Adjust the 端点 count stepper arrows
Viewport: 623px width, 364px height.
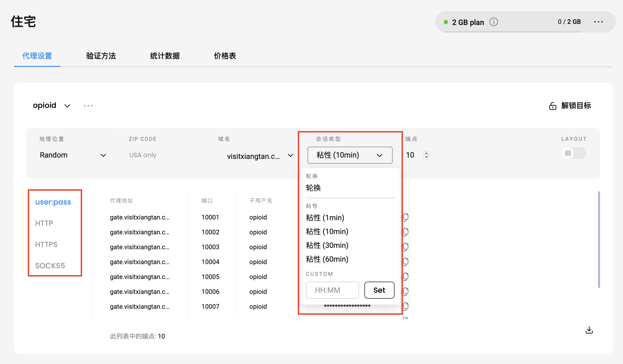click(426, 155)
